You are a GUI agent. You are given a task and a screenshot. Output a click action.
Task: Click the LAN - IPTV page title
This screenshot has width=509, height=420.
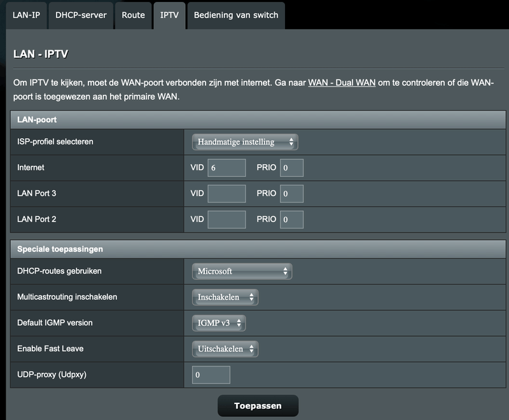(41, 54)
